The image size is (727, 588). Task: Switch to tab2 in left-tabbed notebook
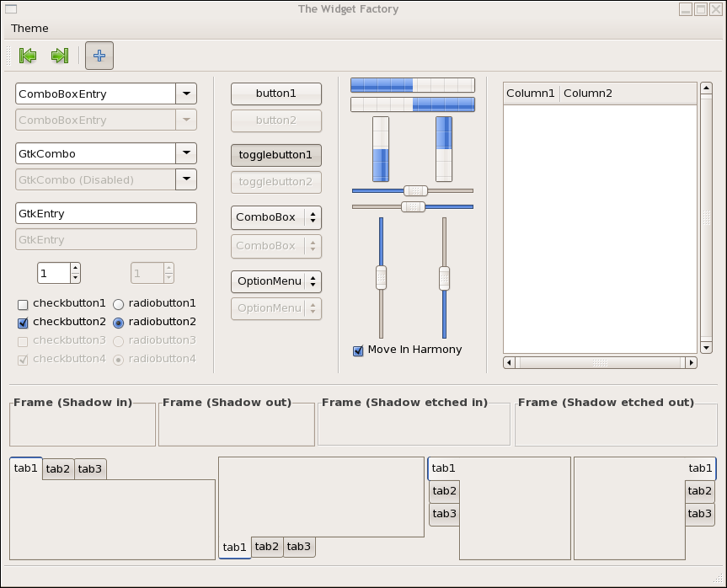(x=444, y=491)
